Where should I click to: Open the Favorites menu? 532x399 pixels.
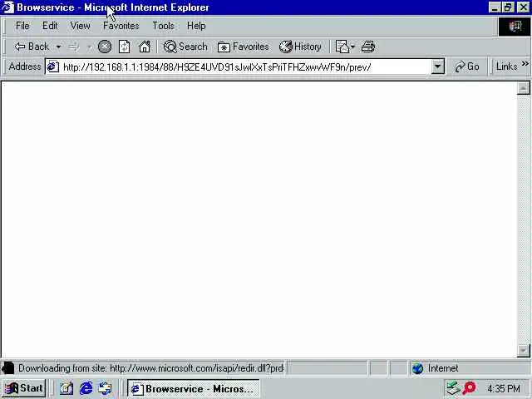pyautogui.click(x=121, y=26)
